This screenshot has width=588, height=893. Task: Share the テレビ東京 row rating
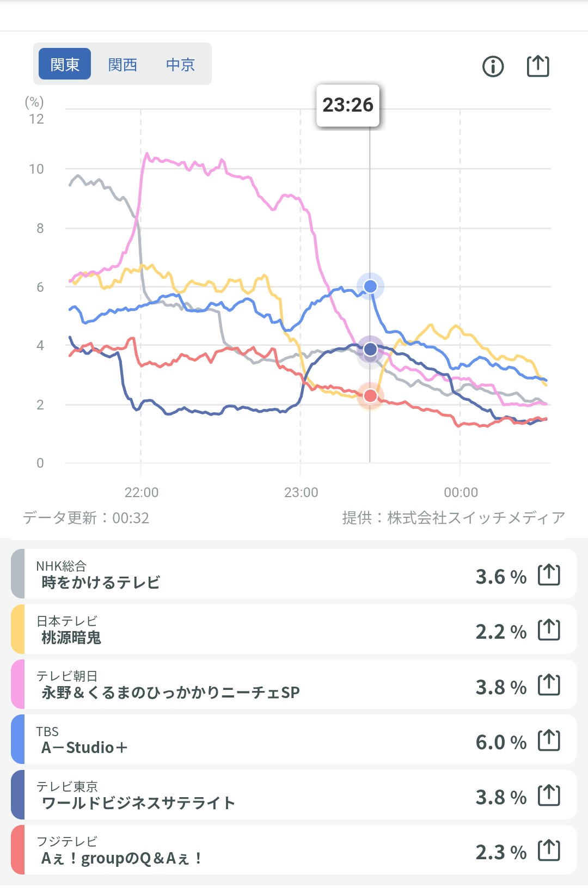click(x=549, y=796)
